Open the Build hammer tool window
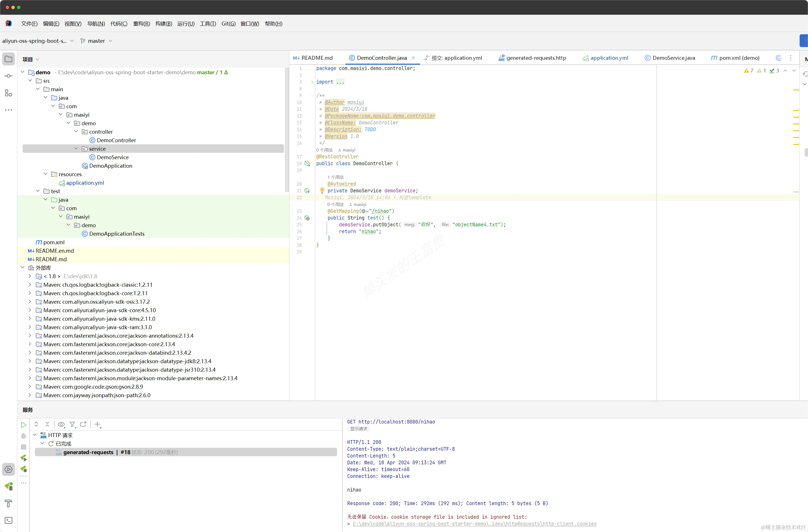The height and width of the screenshot is (532, 808). 9,503
